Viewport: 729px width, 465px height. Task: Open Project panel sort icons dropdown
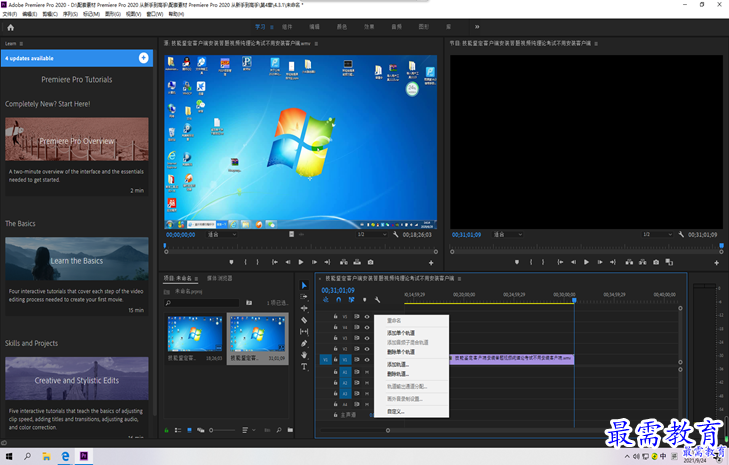248,430
